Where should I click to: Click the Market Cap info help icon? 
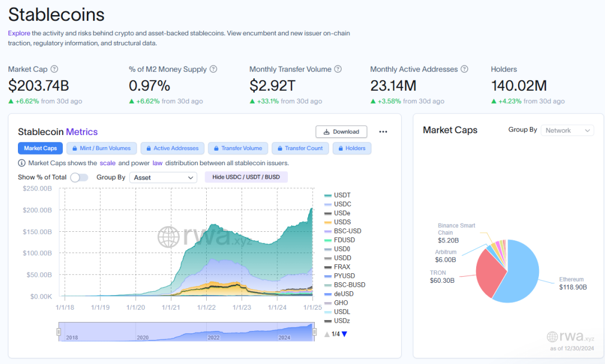point(54,69)
